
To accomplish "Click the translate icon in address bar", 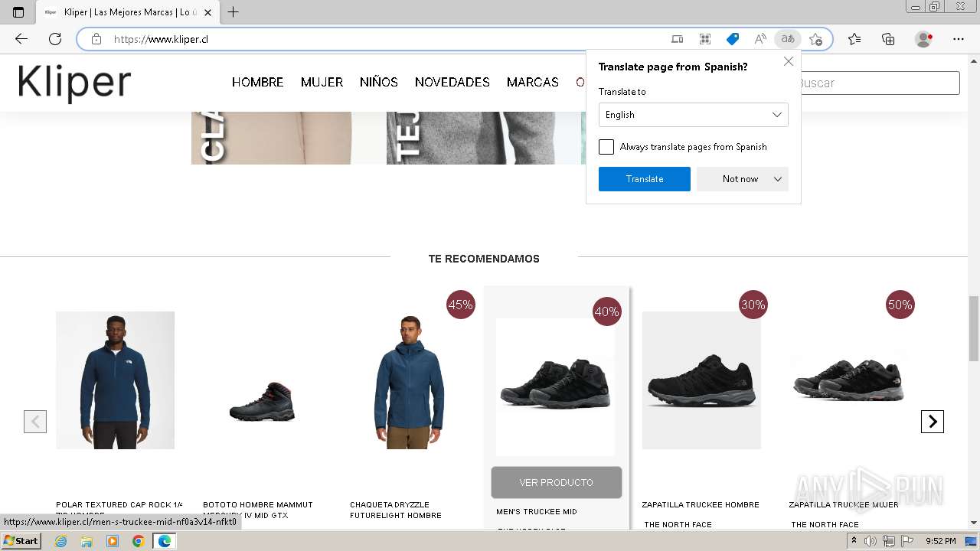I will coord(788,39).
